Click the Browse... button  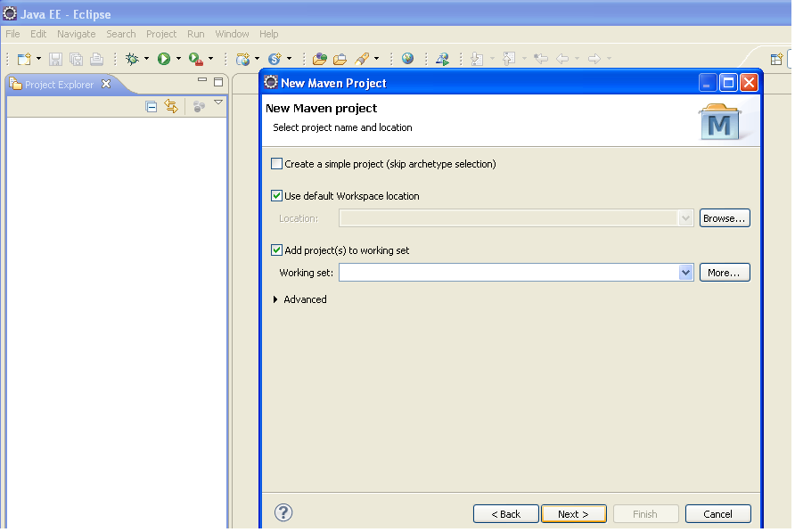(725, 218)
